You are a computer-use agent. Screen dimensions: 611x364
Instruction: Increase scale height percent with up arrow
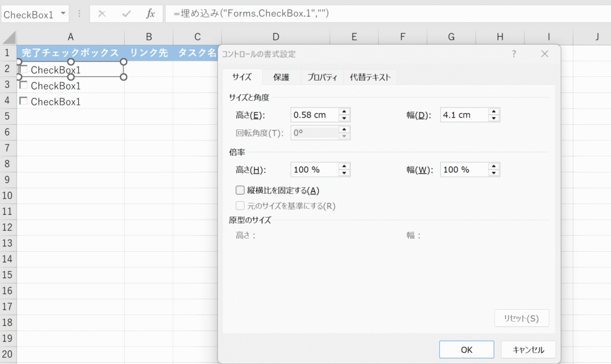(344, 166)
